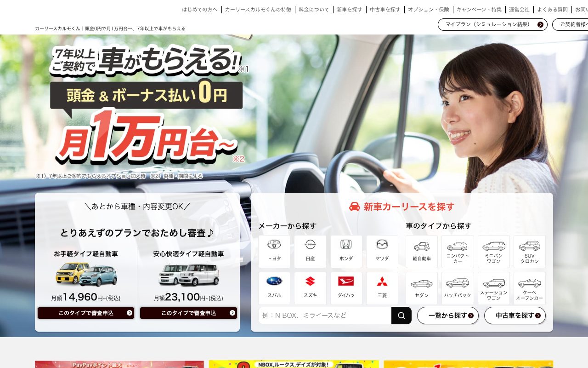Click 安心快適タイプ軽自動車 car image
The height and width of the screenshot is (368, 588).
pyautogui.click(x=189, y=275)
